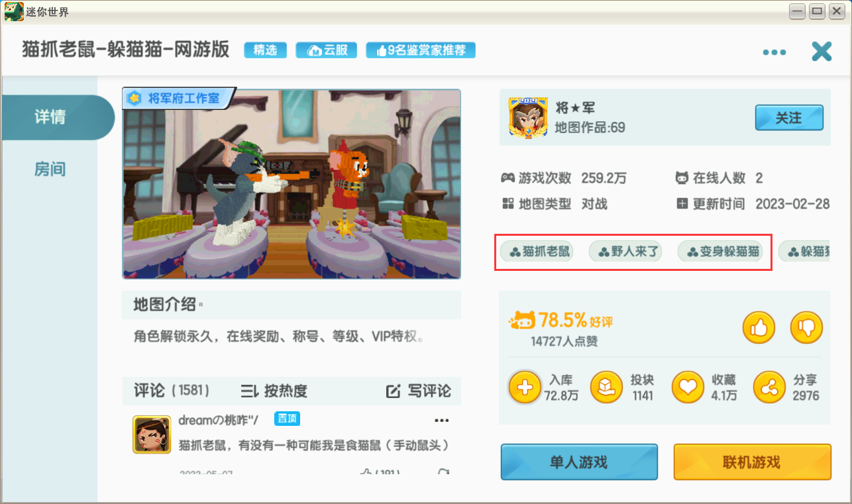Select the 猫抓老鼠 tag
Screen dimensions: 852x504
click(537, 252)
